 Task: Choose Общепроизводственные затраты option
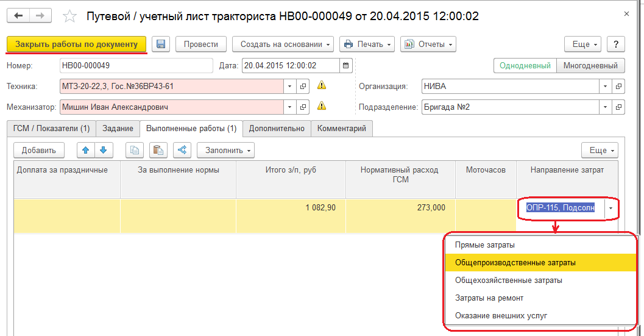(540, 262)
